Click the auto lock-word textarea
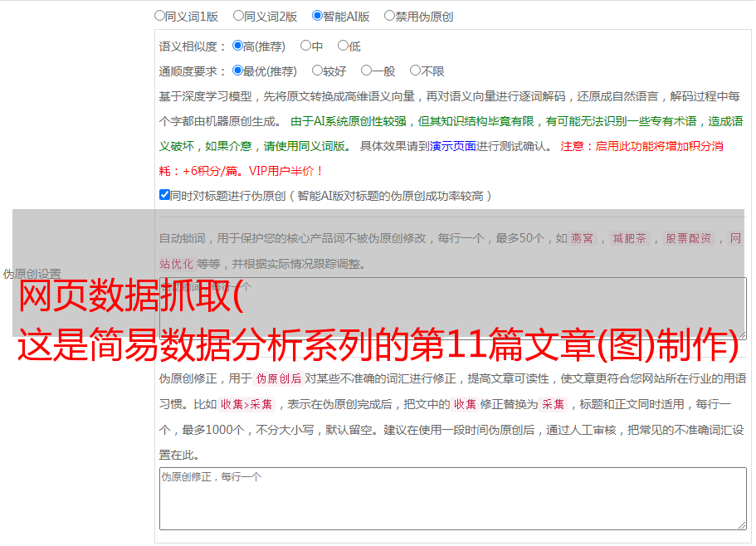This screenshot has height=546, width=756. pos(453,309)
